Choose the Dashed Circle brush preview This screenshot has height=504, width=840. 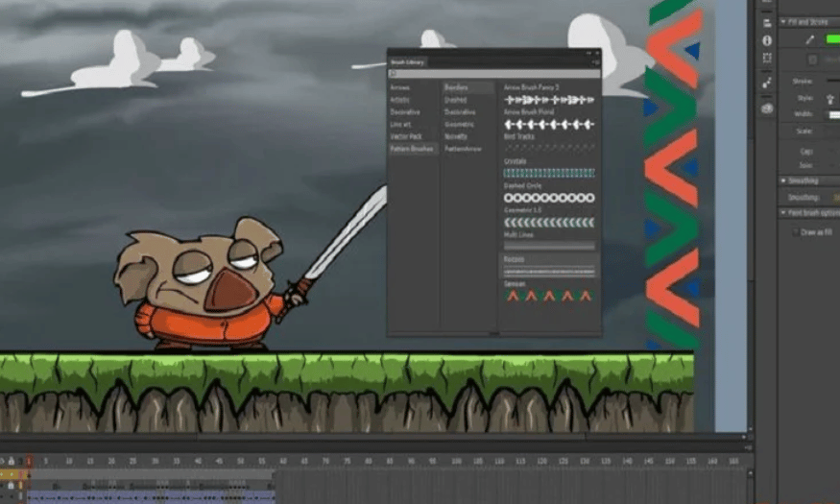click(x=549, y=198)
